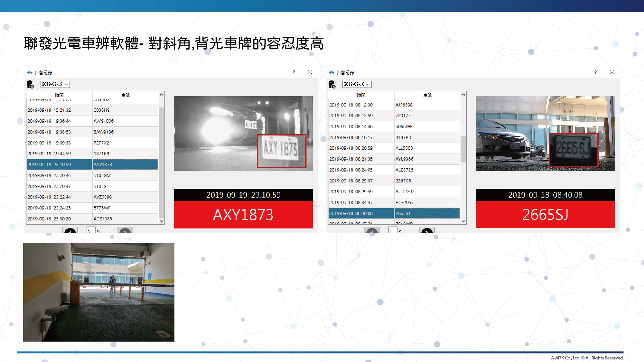644x362 pixels.
Task: Select the 2019-09-18 08:12:30 AJF6308 entry
Action: (x=394, y=105)
